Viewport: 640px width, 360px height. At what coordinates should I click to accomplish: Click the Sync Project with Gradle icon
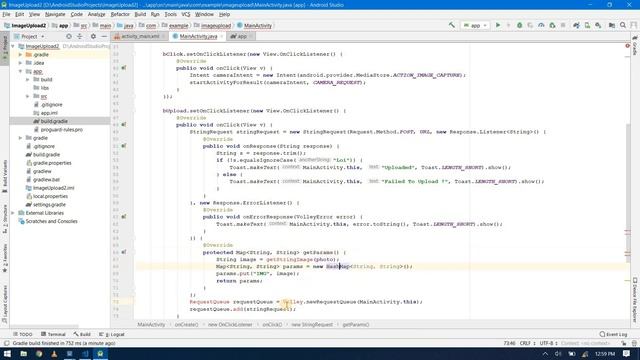(x=576, y=25)
